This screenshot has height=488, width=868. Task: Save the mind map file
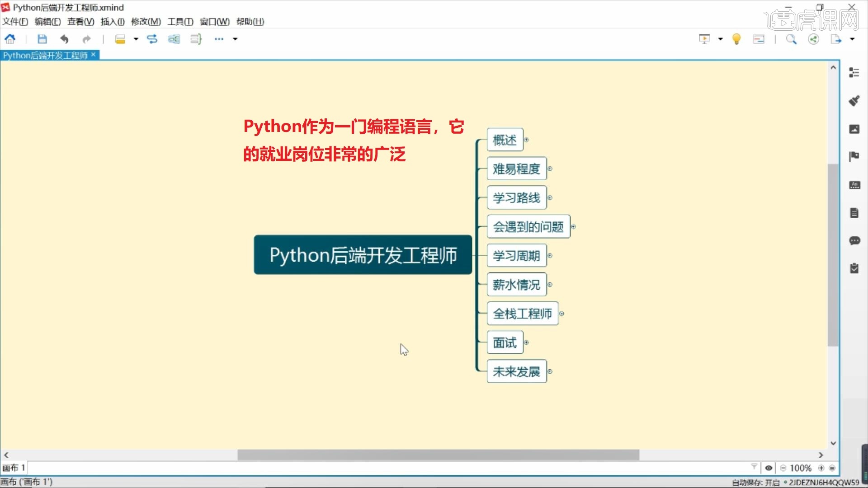(42, 39)
